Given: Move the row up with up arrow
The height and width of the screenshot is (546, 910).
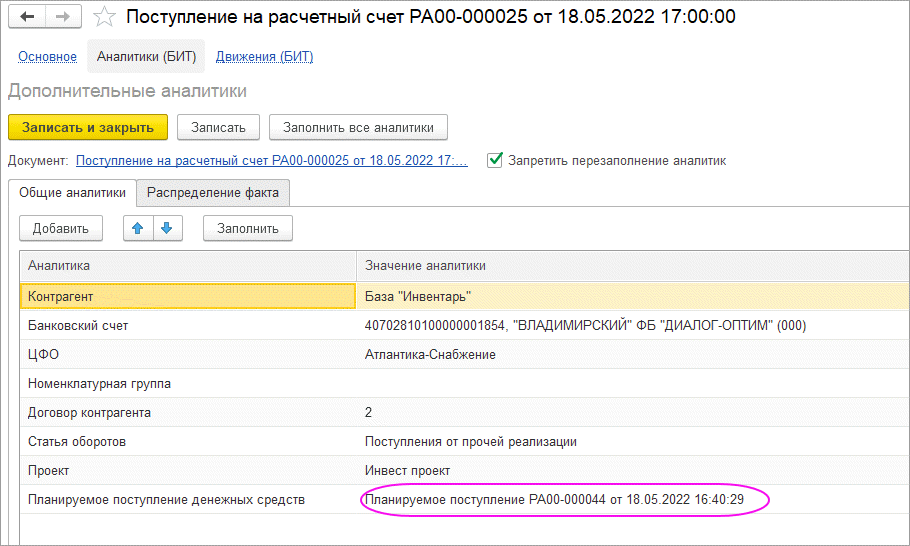Looking at the screenshot, I should [x=137, y=228].
